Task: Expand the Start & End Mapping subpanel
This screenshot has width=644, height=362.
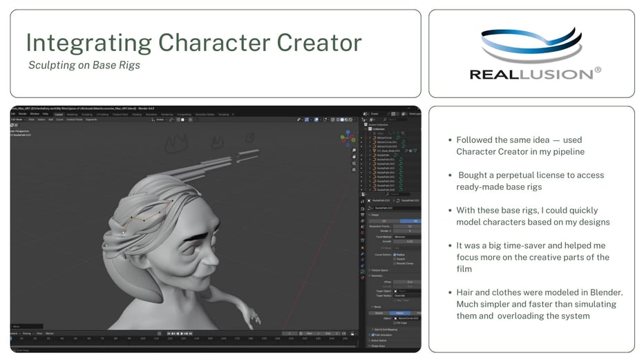Action: 385,330
